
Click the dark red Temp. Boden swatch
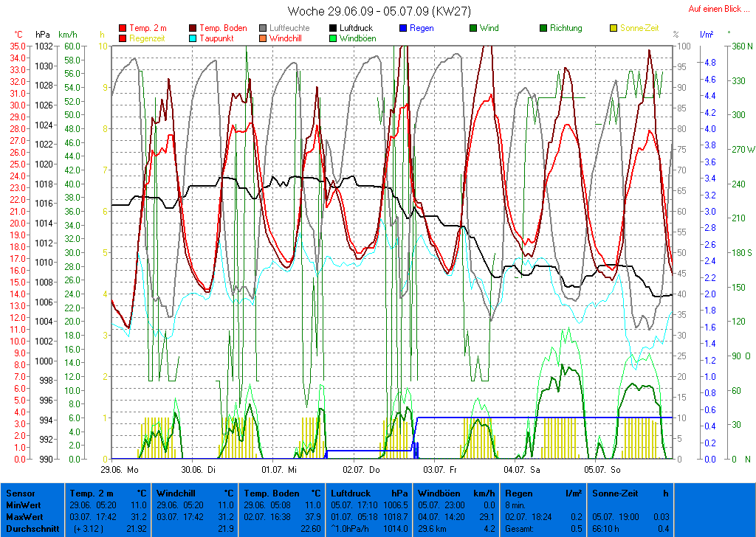(193, 29)
